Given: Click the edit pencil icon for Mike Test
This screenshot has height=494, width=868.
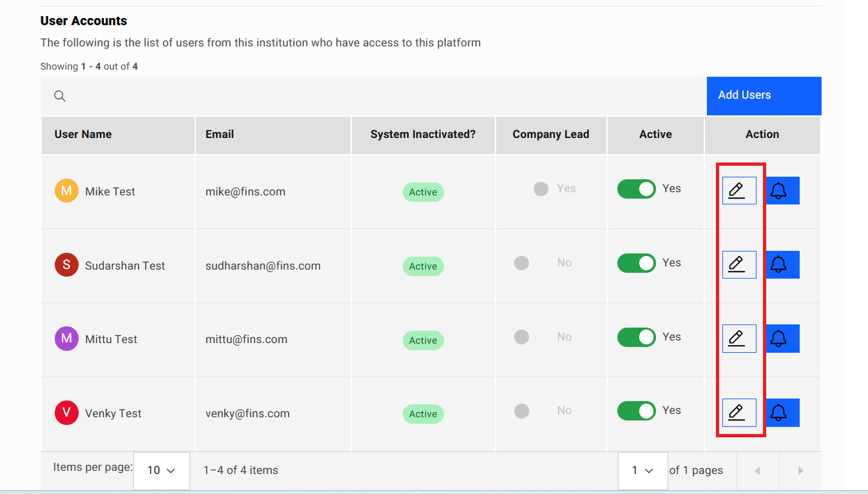Looking at the screenshot, I should click(x=738, y=191).
